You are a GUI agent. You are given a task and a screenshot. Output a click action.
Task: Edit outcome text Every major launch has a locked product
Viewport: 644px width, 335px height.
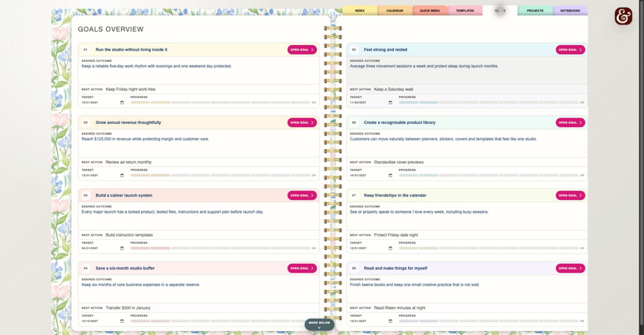(x=172, y=212)
